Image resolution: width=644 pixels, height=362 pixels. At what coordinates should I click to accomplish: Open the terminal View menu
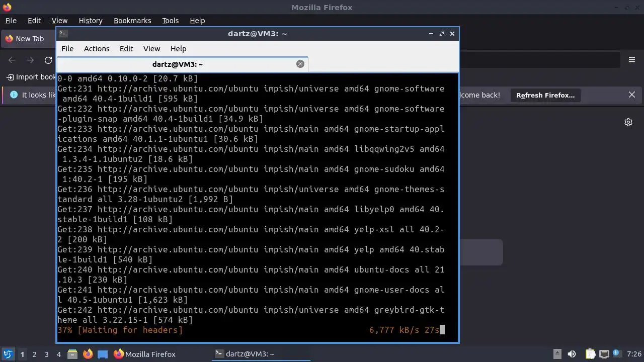click(151, 49)
